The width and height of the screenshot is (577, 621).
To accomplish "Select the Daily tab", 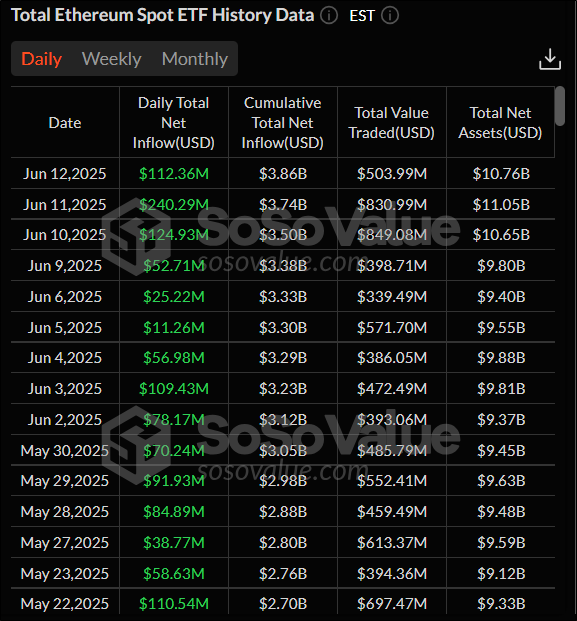I will (42, 59).
